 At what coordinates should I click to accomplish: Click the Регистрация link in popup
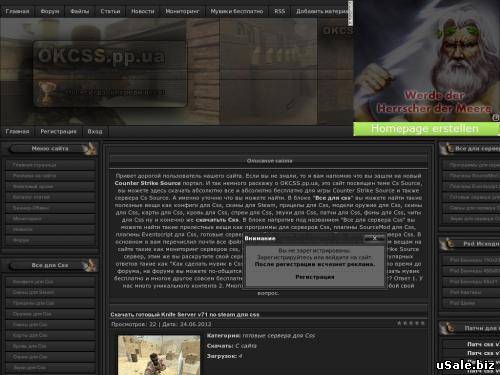tap(315, 277)
